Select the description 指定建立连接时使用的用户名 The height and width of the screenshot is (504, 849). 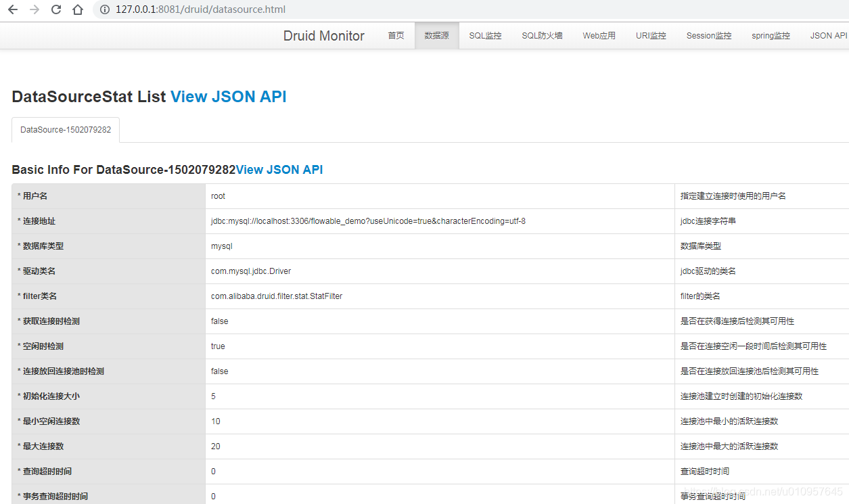(x=733, y=196)
